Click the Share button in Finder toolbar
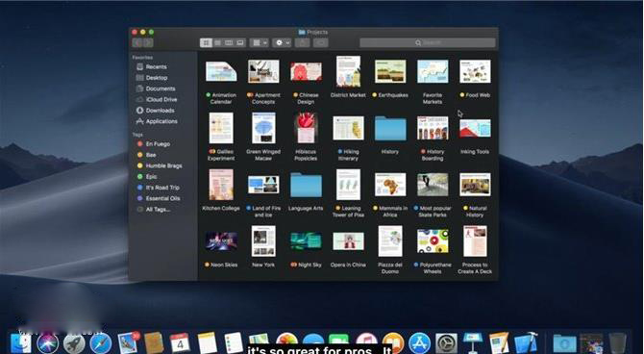 point(302,42)
